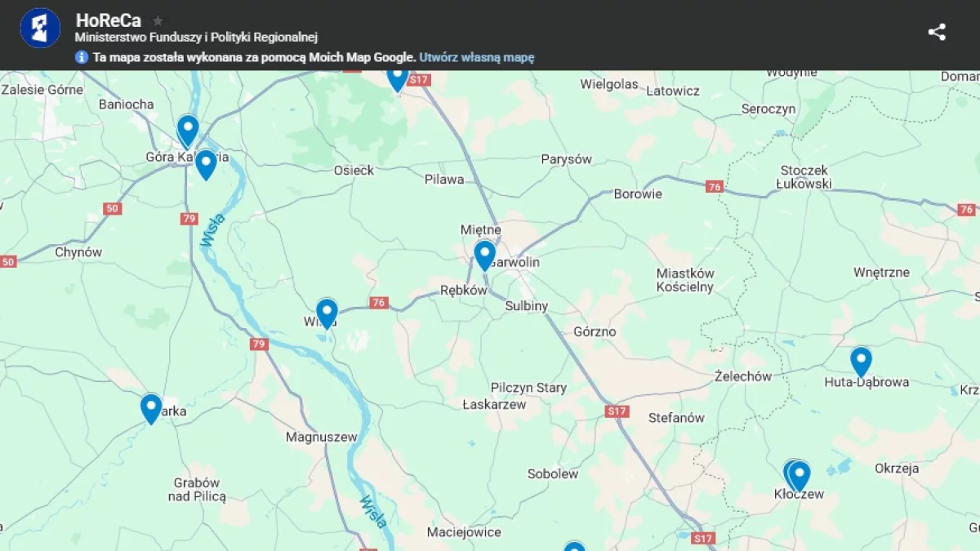
Task: Click the HoReCa map title
Action: (108, 21)
